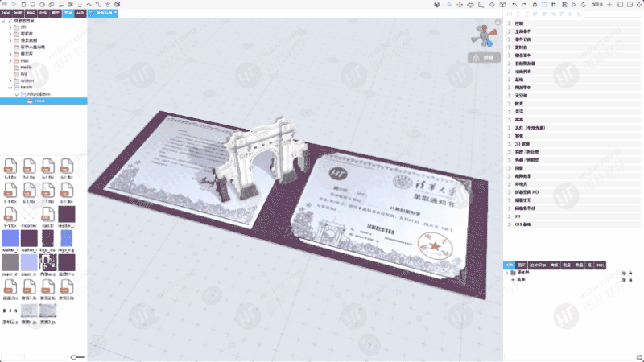Activate the scale gizmo icon
This screenshot has width=644, height=362.
point(481,5)
